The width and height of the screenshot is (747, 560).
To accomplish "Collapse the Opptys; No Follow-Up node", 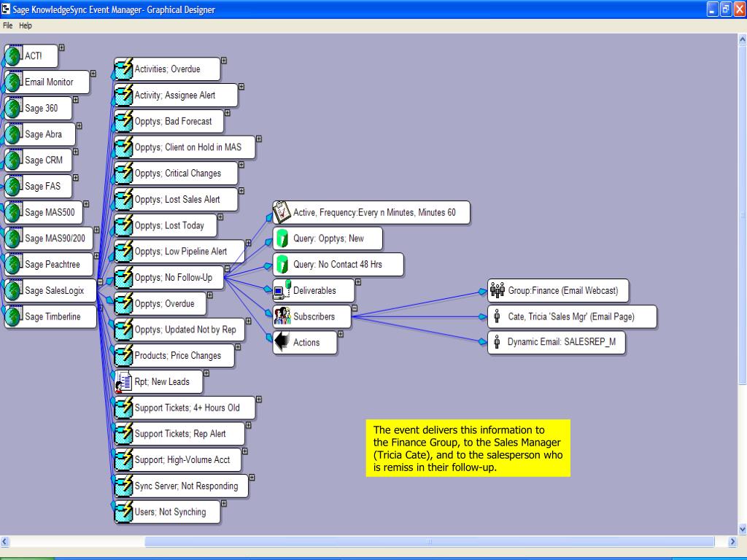I will (x=228, y=269).
